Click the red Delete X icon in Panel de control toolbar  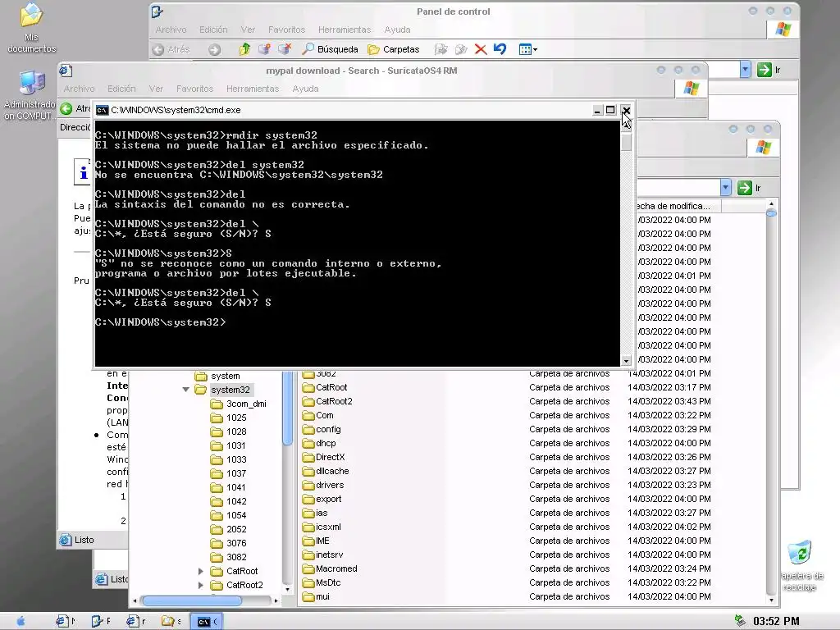point(481,49)
